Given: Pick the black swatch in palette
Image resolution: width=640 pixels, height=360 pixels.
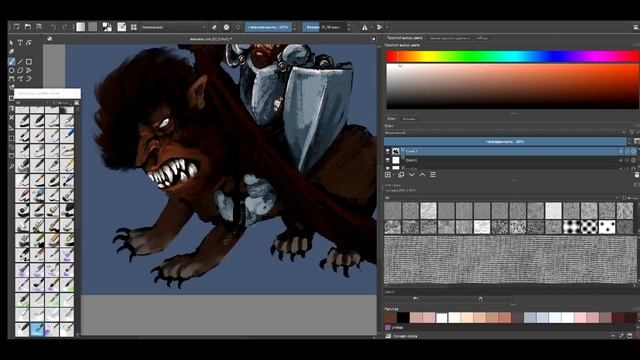Looking at the screenshot, I should tap(403, 318).
